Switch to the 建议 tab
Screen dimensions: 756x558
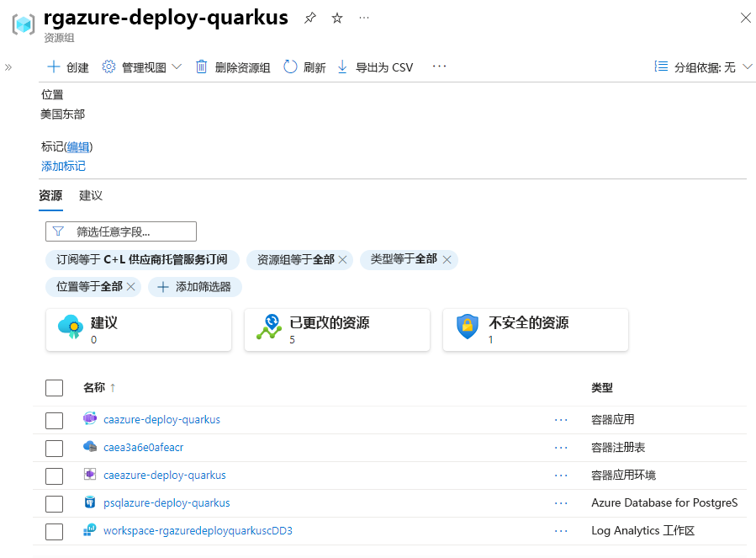pos(90,195)
